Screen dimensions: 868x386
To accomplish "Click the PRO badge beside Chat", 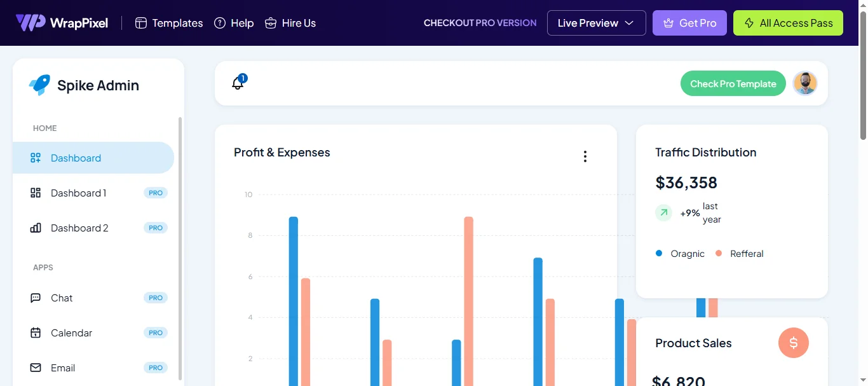I will click(x=156, y=298).
